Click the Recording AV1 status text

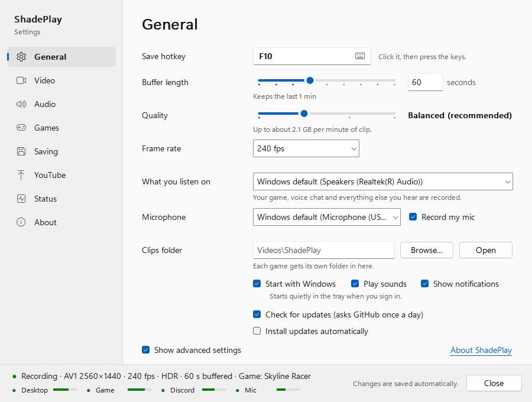pyautogui.click(x=166, y=376)
